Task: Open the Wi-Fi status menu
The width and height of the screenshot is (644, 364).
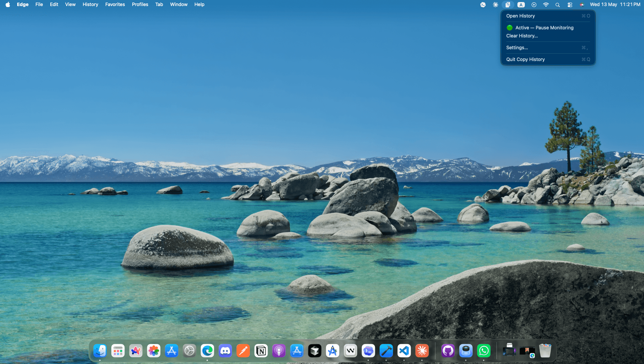Action: 546,5
